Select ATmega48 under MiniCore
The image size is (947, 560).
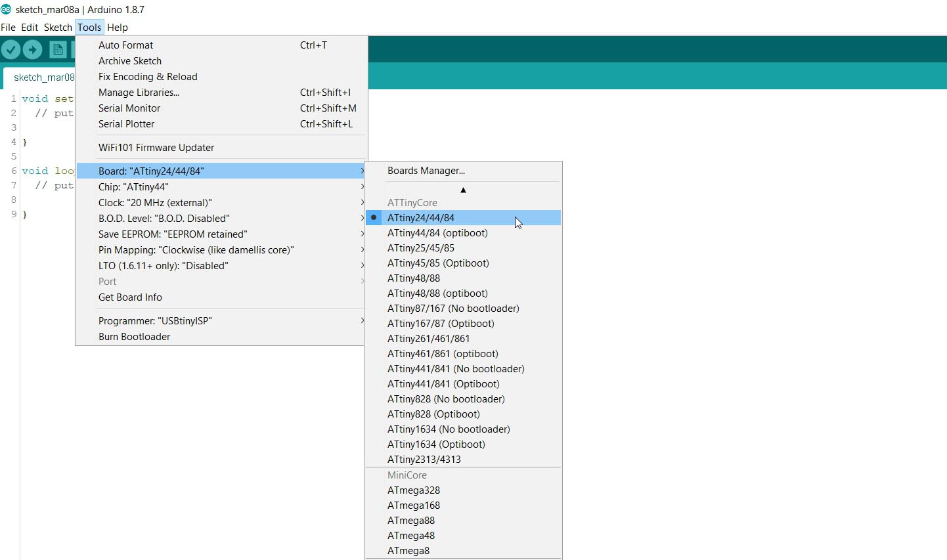click(x=463, y=535)
